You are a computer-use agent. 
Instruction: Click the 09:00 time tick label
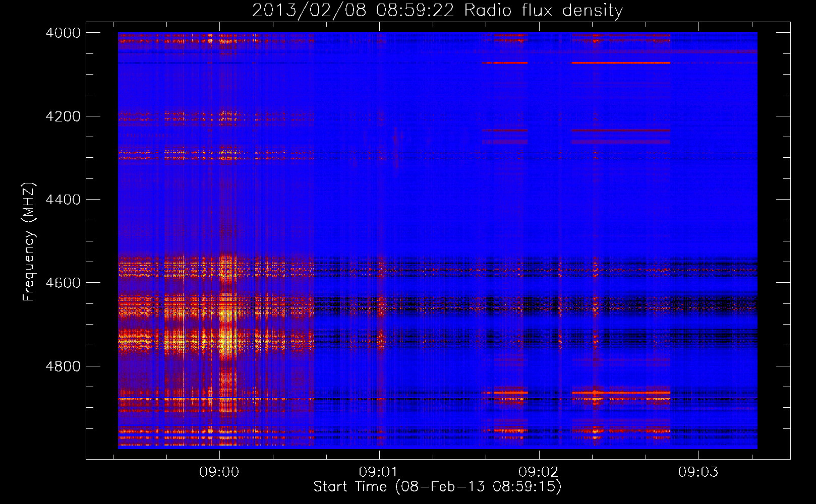219,472
